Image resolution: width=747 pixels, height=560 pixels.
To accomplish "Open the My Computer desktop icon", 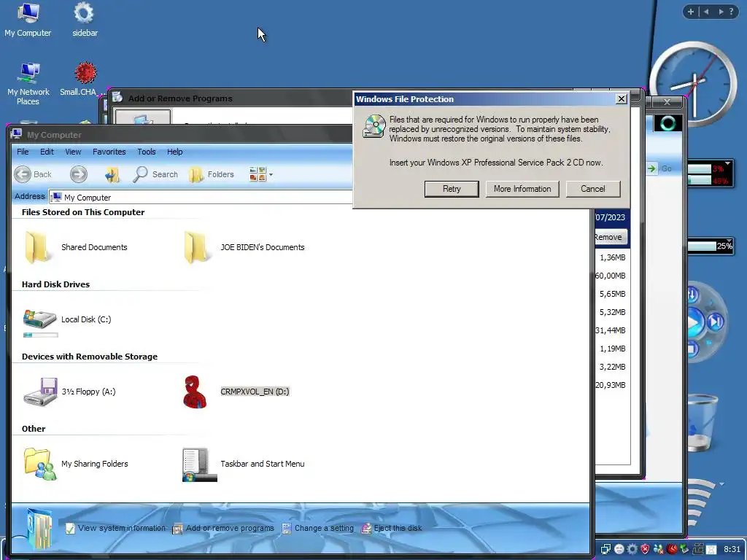I will [28, 20].
